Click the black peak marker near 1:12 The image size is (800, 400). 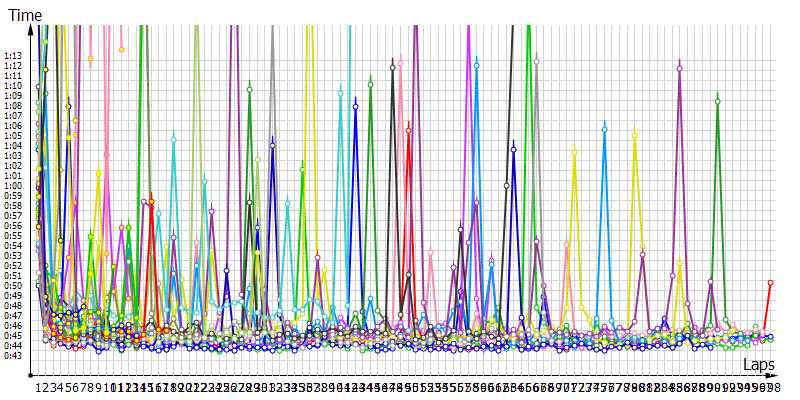click(392, 67)
